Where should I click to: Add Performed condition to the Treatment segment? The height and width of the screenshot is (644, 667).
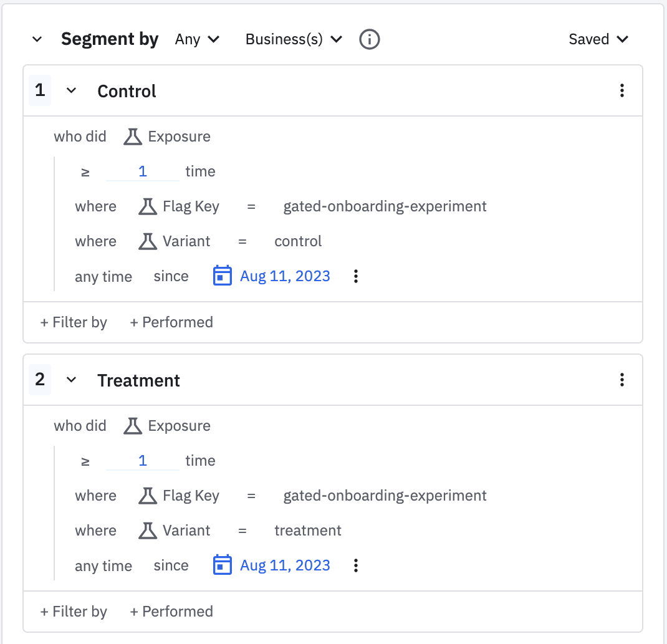tap(171, 612)
